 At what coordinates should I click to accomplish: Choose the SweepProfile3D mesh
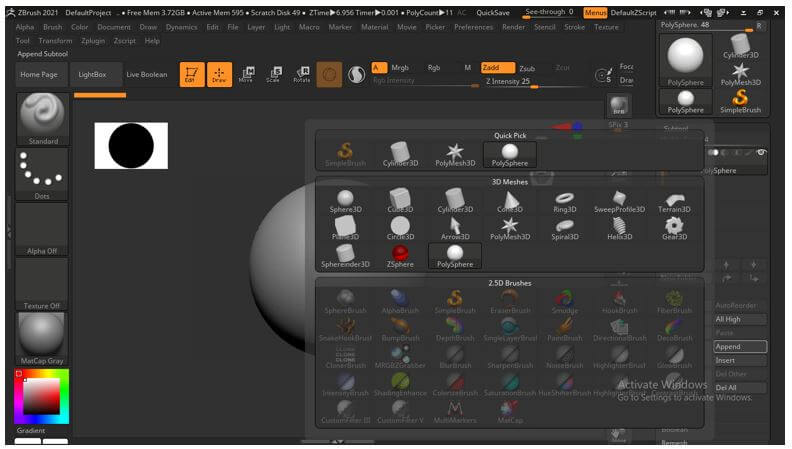[x=619, y=202]
